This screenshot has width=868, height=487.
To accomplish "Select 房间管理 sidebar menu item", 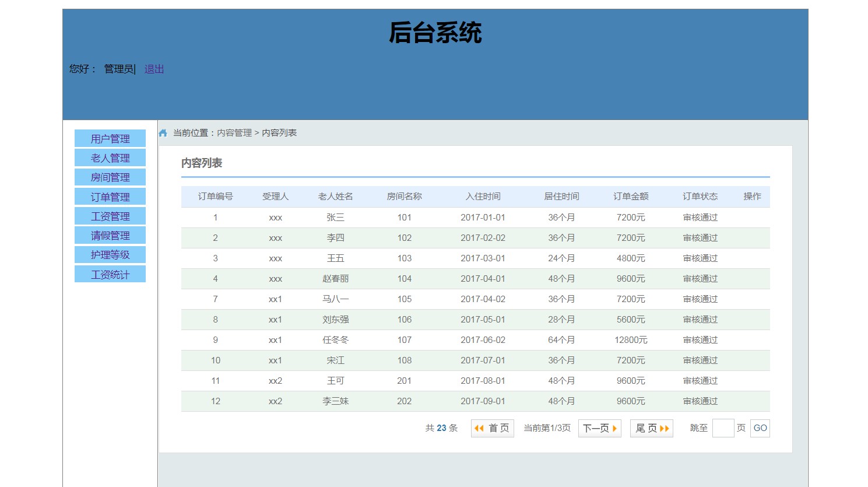I will pos(110,177).
